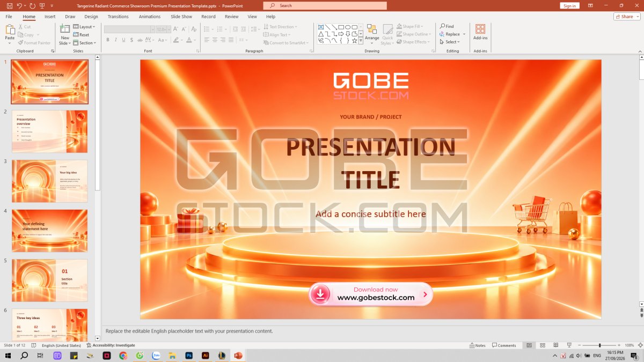Switch to the Slide Show tab
This screenshot has height=362, width=644.
pos(181,17)
